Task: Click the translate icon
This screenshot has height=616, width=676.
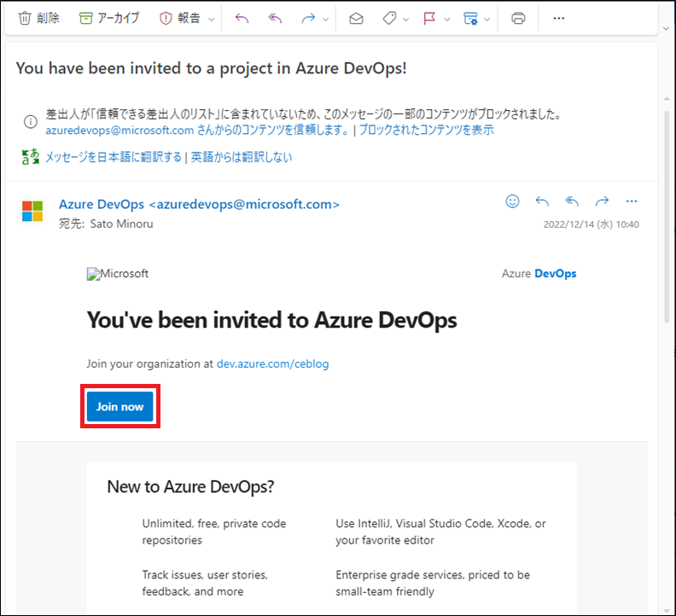Action: click(x=30, y=157)
